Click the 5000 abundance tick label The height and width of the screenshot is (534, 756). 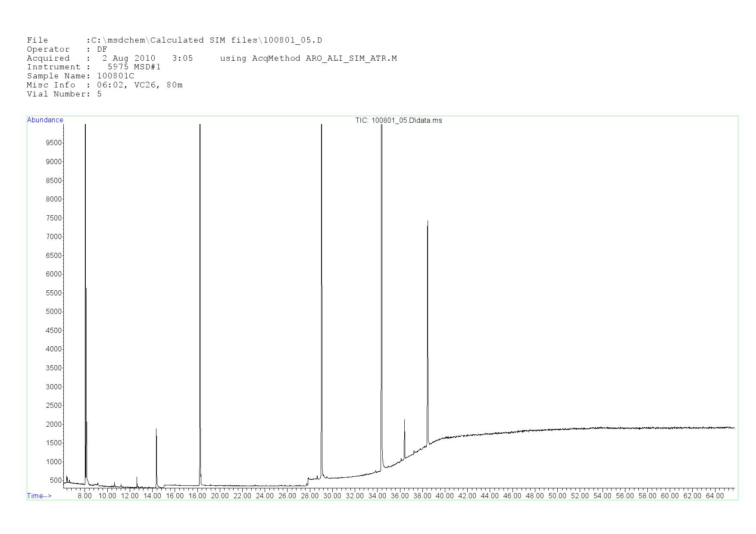pos(53,312)
